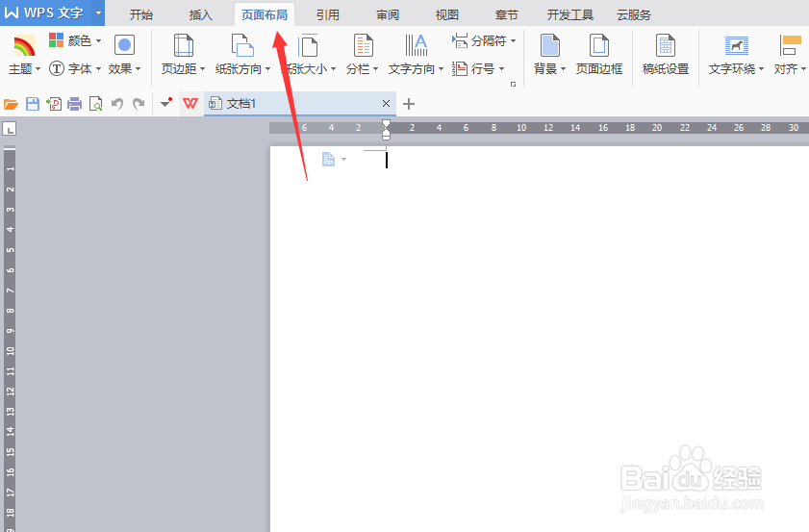
Task: Switch to the 章节 tab
Action: [x=506, y=15]
